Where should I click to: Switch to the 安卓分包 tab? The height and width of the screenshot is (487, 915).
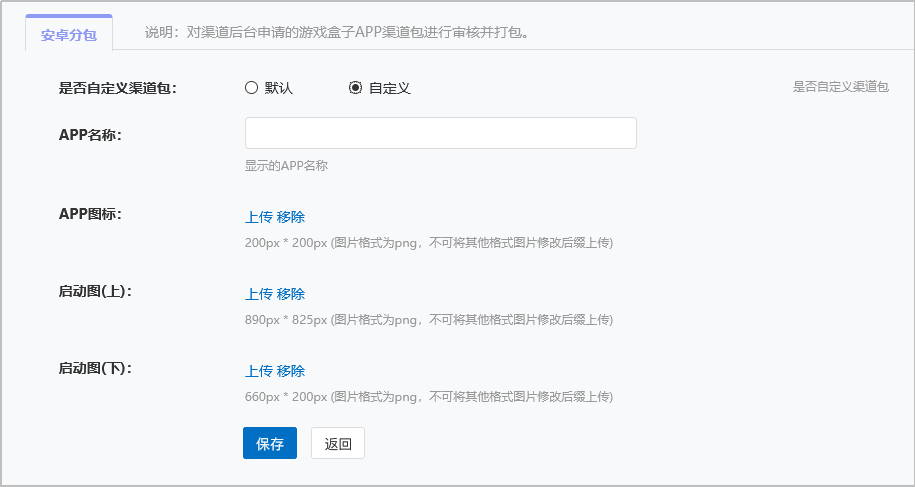[69, 34]
